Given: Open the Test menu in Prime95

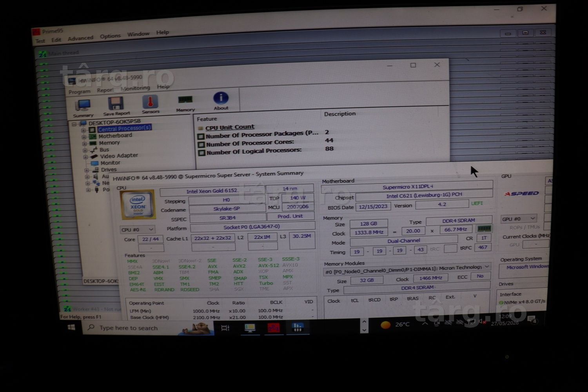Looking at the screenshot, I should [x=40, y=41].
